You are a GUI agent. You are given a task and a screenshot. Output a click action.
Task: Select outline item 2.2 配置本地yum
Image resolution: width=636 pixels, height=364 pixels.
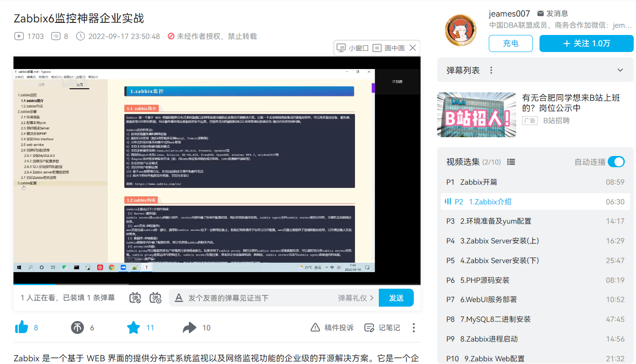coord(33,122)
